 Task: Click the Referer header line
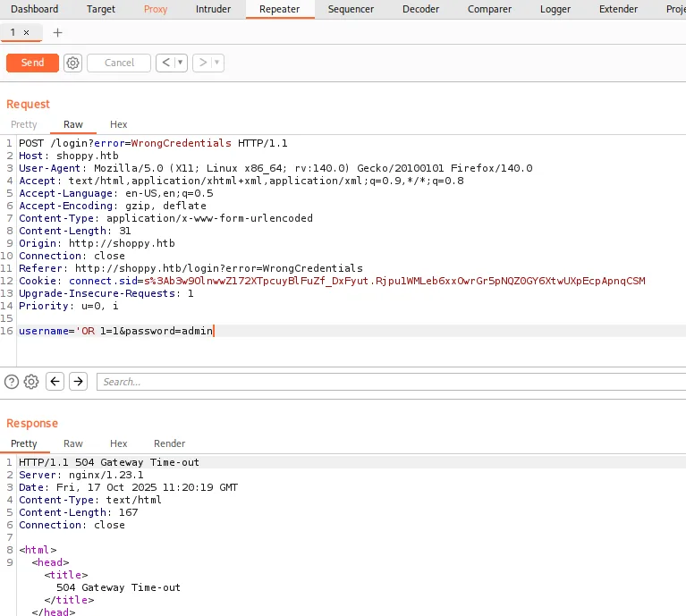pyautogui.click(x=191, y=268)
